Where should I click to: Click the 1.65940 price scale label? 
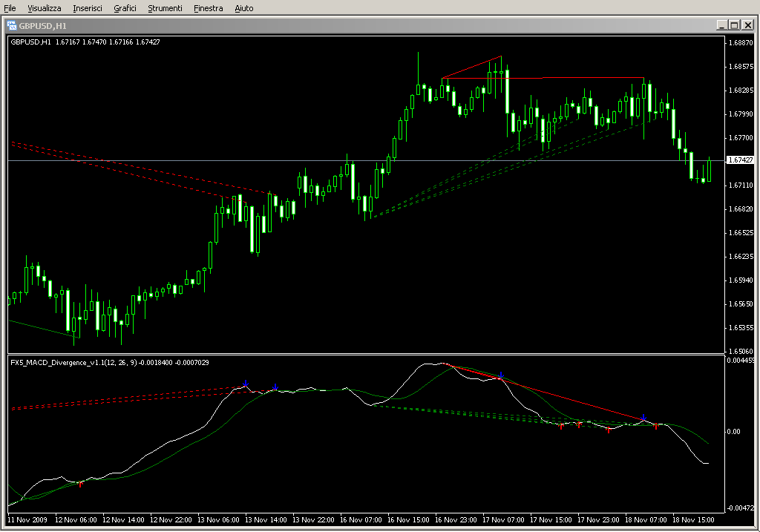click(741, 280)
